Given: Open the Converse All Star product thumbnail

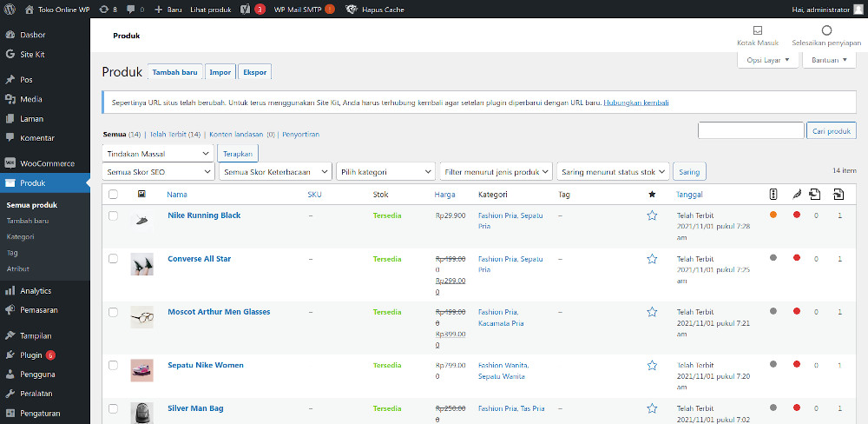Looking at the screenshot, I should 141,264.
